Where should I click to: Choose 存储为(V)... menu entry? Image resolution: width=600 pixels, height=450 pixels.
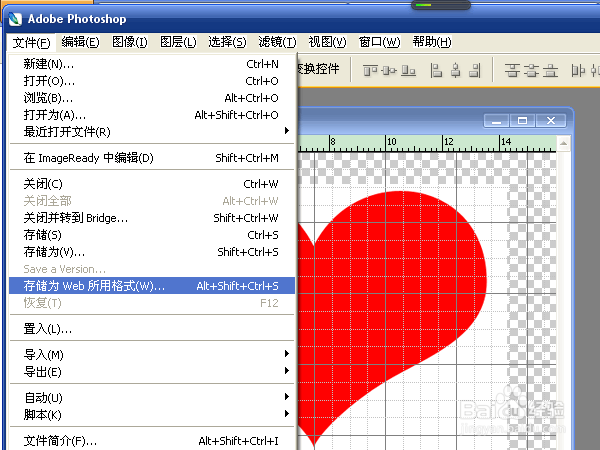(152, 252)
